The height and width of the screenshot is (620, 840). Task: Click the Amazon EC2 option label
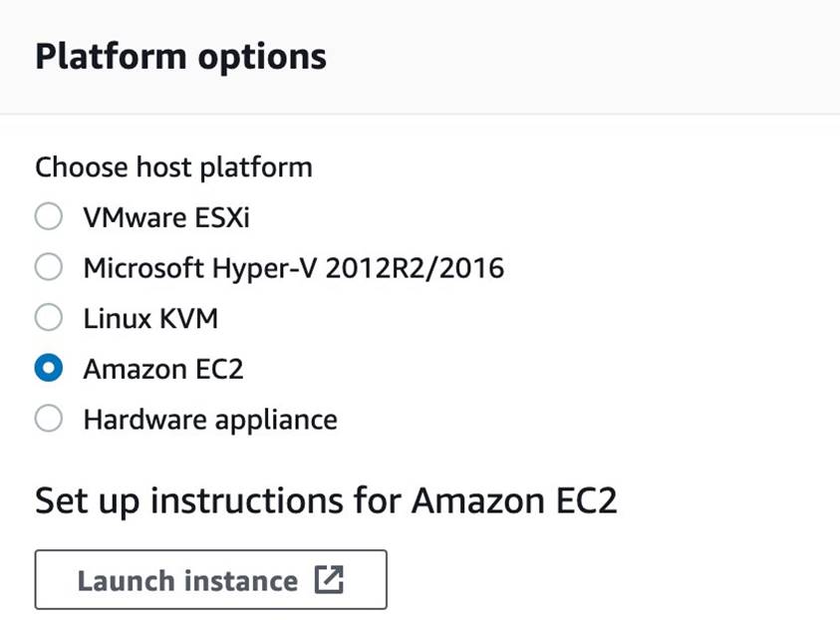click(163, 369)
